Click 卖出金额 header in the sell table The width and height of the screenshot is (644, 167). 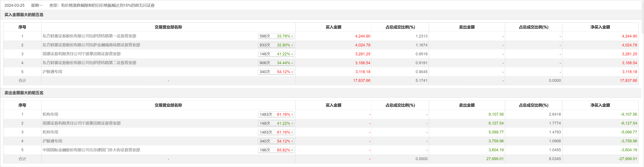pos(466,105)
